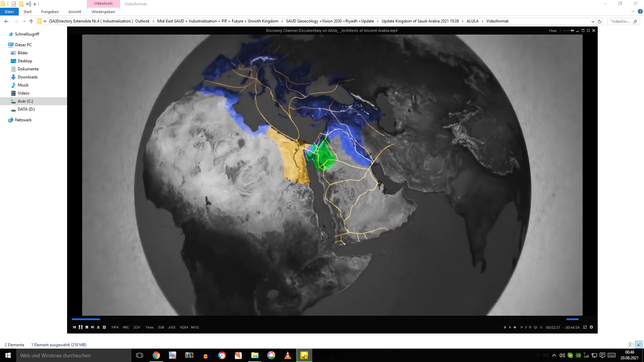
Task: Open Task View on the taskbar
Action: [140, 355]
